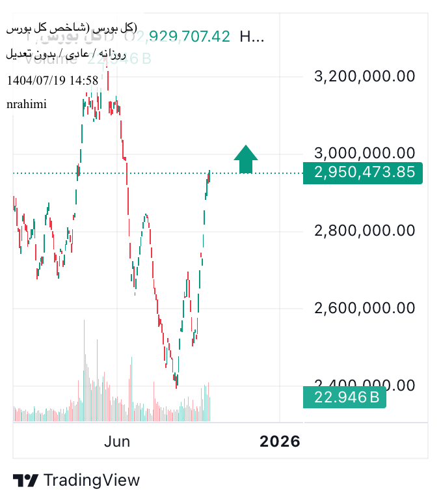Click the 2,600,000.00 price axis label
The height and width of the screenshot is (504, 441).
[364, 307]
